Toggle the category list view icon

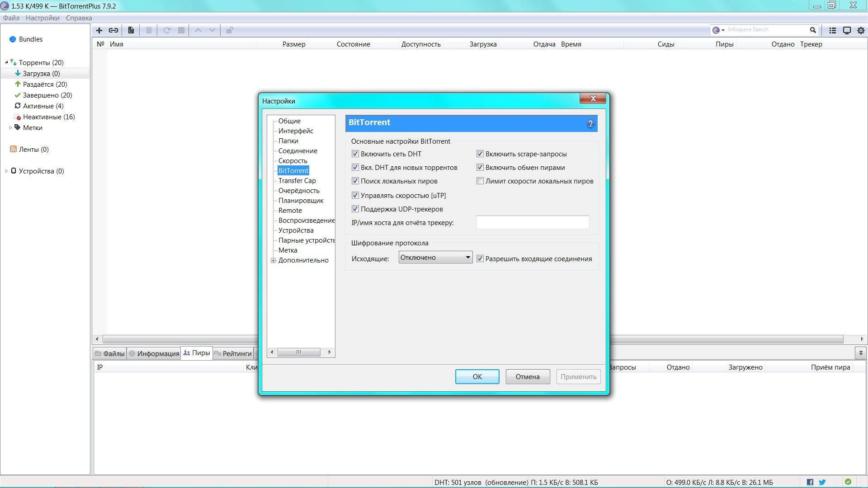(832, 30)
